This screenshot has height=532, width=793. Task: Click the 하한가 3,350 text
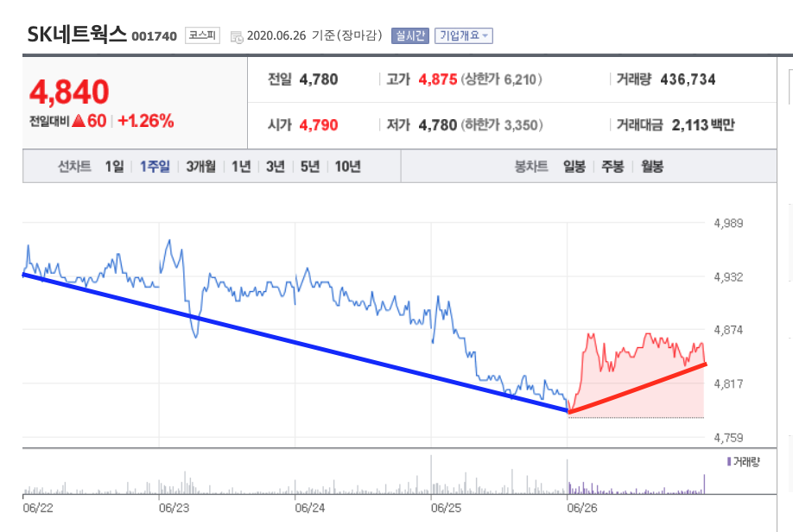point(502,125)
